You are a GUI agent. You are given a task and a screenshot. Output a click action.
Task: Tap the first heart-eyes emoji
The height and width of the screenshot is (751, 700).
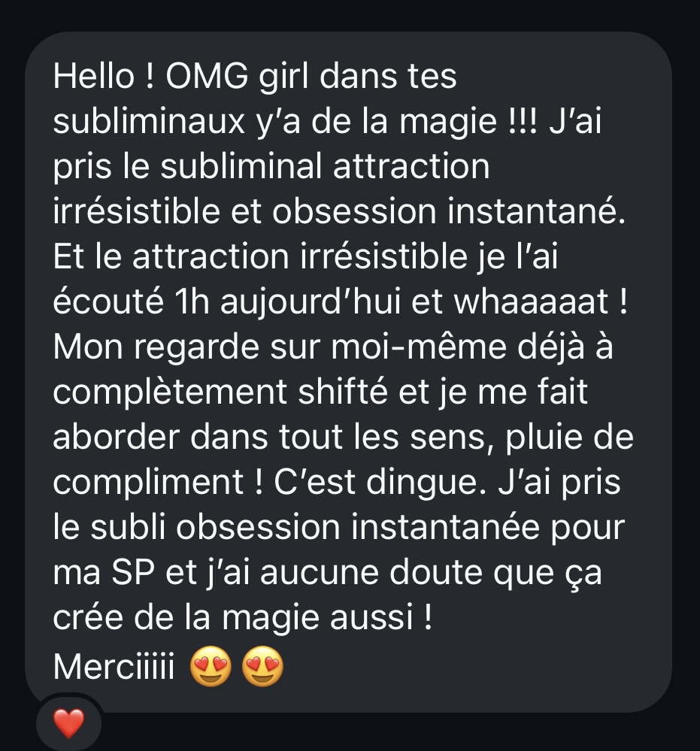(x=213, y=668)
